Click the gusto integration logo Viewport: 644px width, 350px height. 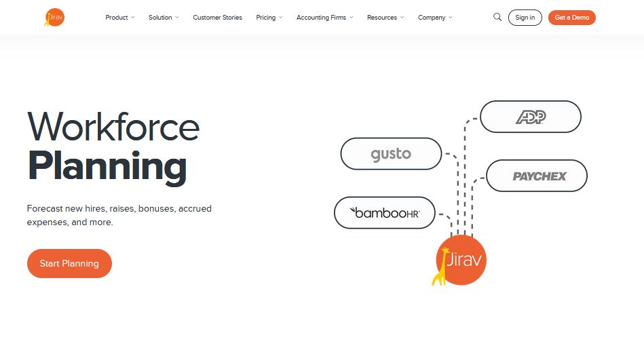pyautogui.click(x=391, y=154)
